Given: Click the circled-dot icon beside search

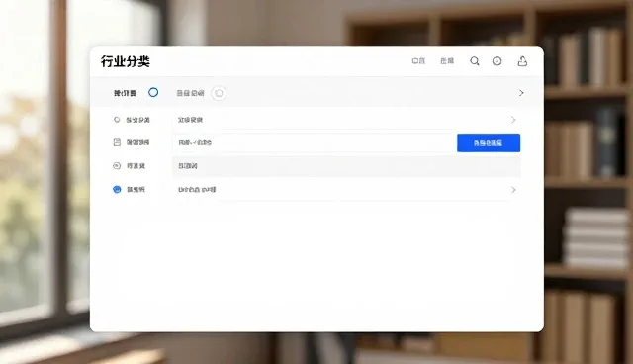Looking at the screenshot, I should (497, 61).
